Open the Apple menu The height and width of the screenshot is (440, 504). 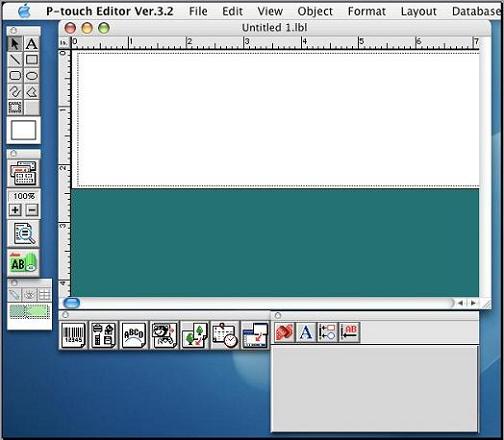(24, 11)
